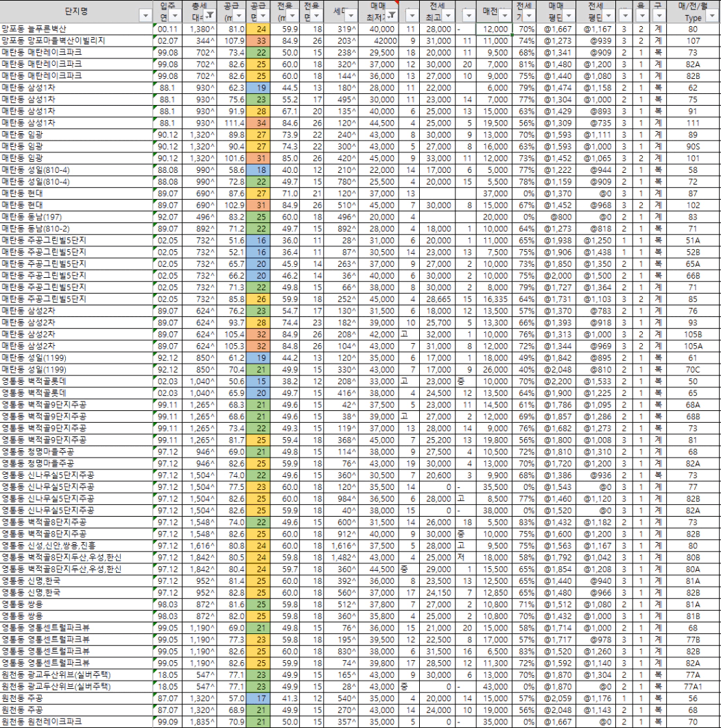
Task: Open the 공급면 column filter dropdown
Action: (x=263, y=16)
